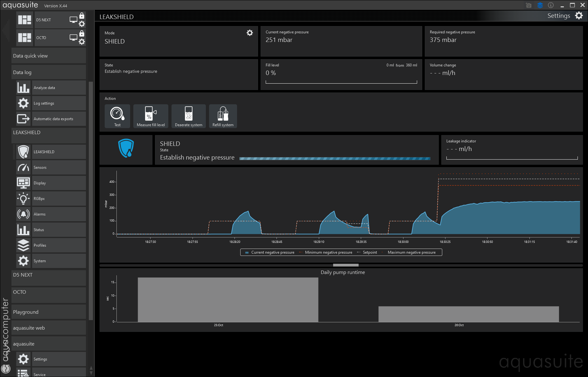The width and height of the screenshot is (588, 377).
Task: Grab the splitter handle between the charts
Action: 346,265
